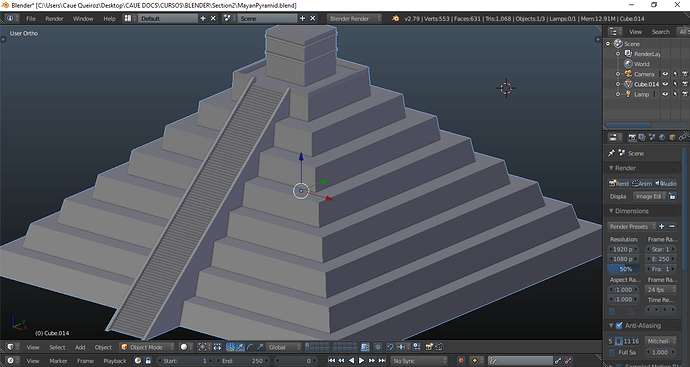690x367 pixels.
Task: Toggle proportional editing circle icon
Action: (378, 347)
